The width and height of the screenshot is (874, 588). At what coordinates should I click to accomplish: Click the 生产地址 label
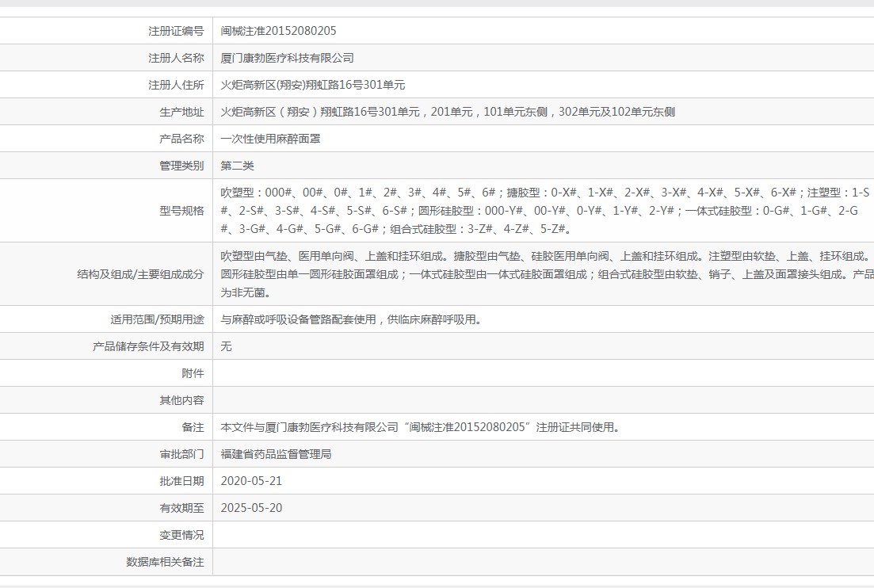pyautogui.click(x=181, y=112)
